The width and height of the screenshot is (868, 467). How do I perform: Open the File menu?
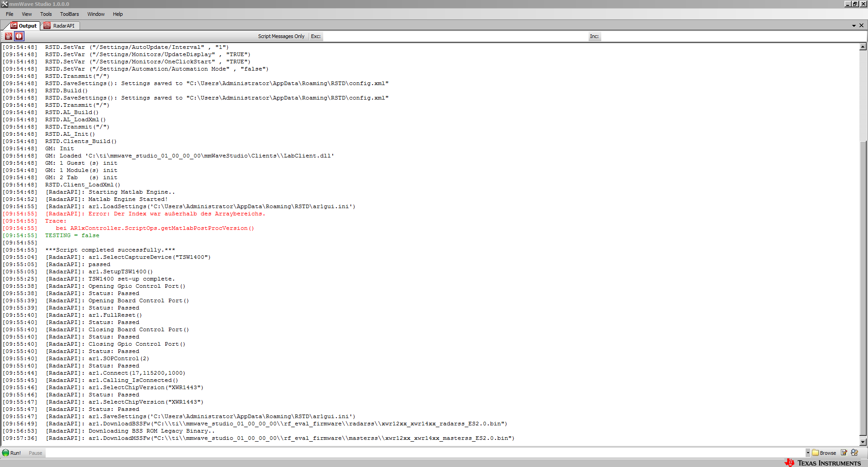click(9, 14)
